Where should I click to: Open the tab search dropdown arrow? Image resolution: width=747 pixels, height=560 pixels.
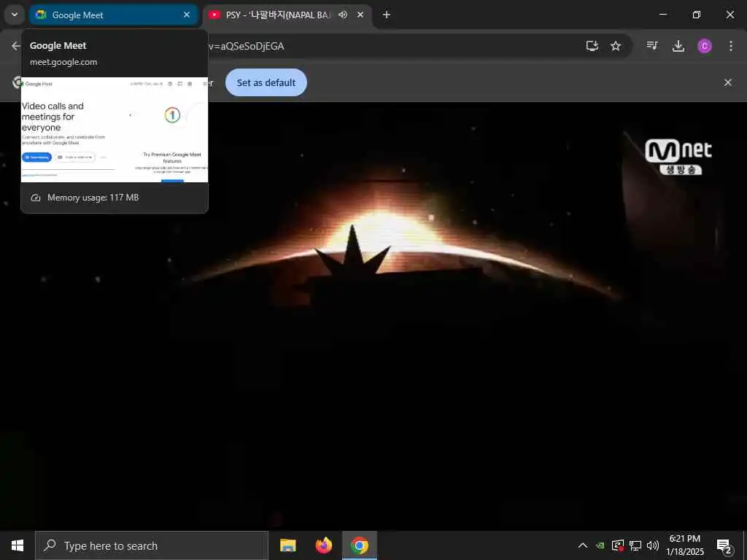pos(15,15)
